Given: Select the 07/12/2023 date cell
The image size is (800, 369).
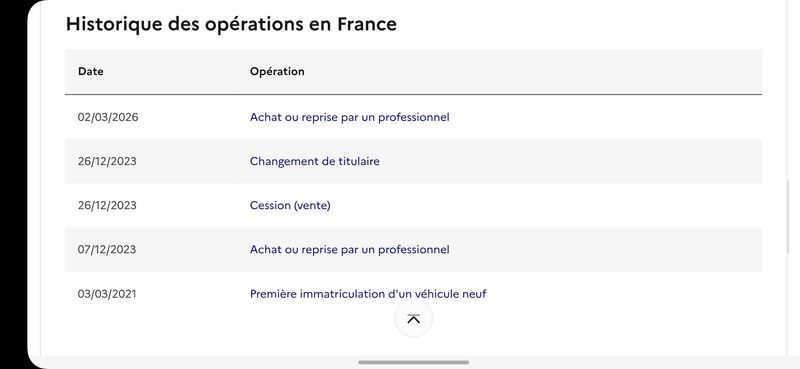Looking at the screenshot, I should 107,250.
